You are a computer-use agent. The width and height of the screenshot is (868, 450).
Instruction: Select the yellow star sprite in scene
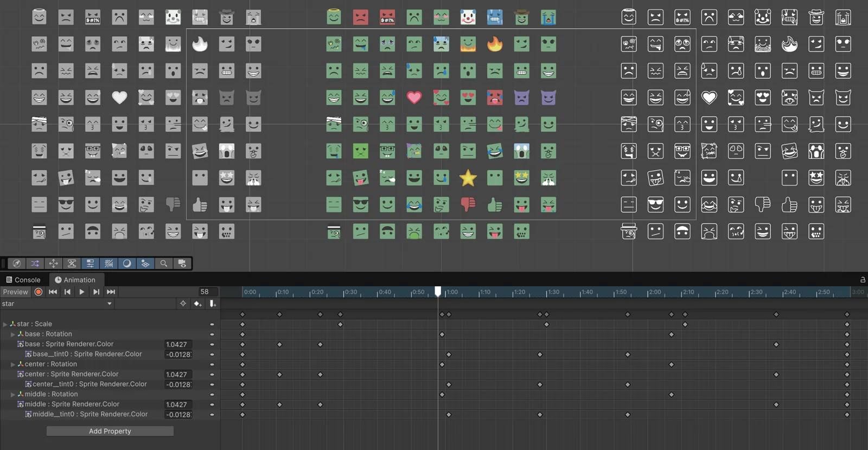[468, 178]
